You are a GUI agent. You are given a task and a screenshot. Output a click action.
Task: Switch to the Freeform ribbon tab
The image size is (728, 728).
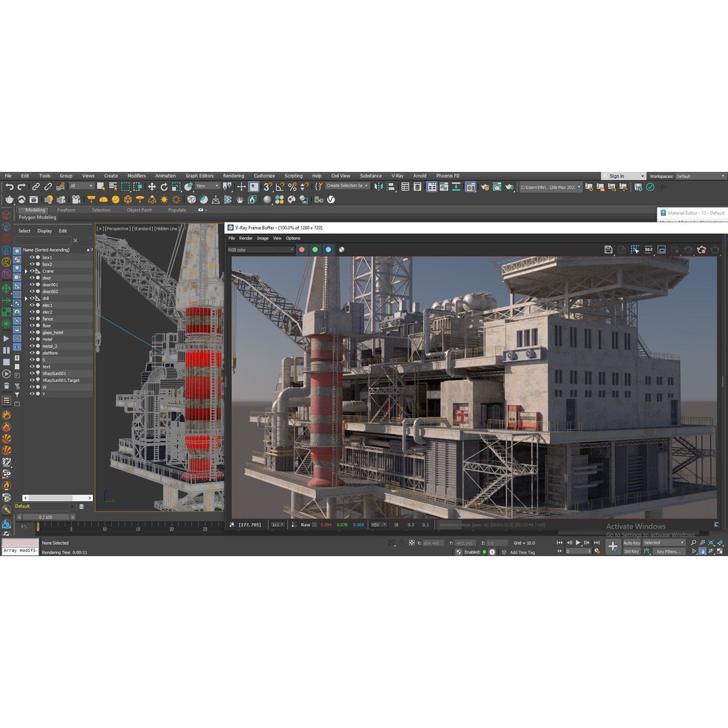65,210
